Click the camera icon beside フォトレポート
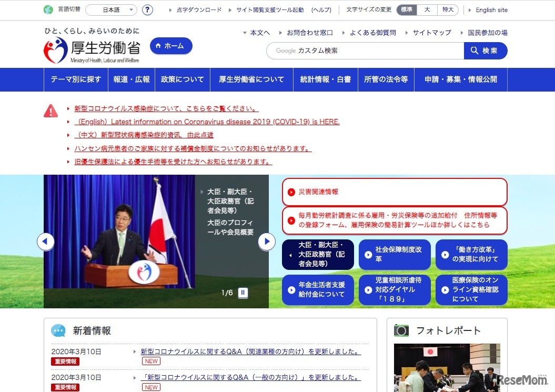Screen dimensions: 555x392 pos(402,330)
